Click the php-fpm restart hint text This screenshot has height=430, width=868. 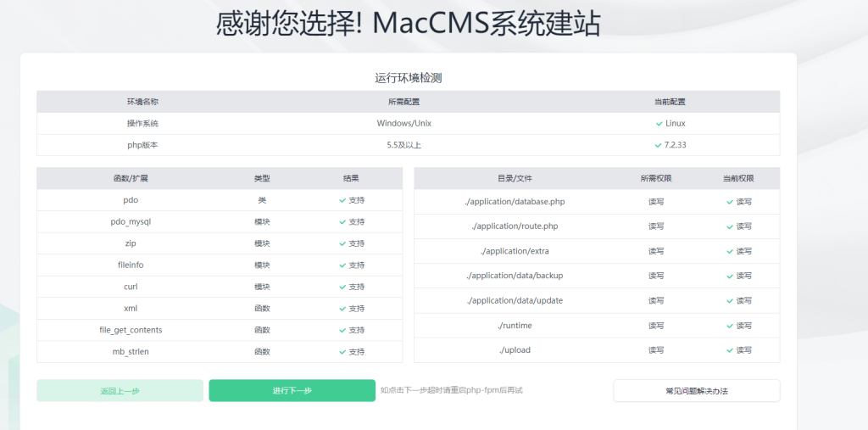tap(452, 390)
